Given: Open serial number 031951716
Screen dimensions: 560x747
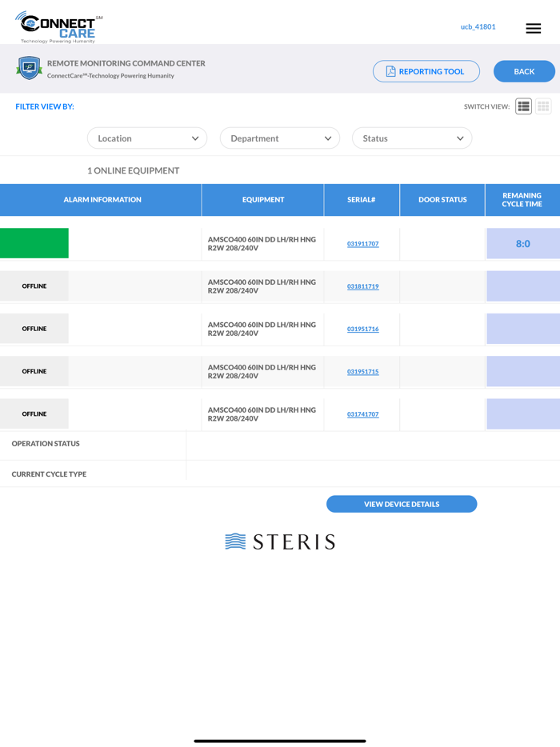Looking at the screenshot, I should [x=362, y=330].
